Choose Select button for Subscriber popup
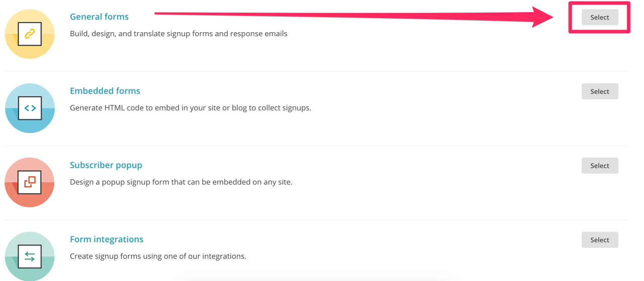 (600, 166)
